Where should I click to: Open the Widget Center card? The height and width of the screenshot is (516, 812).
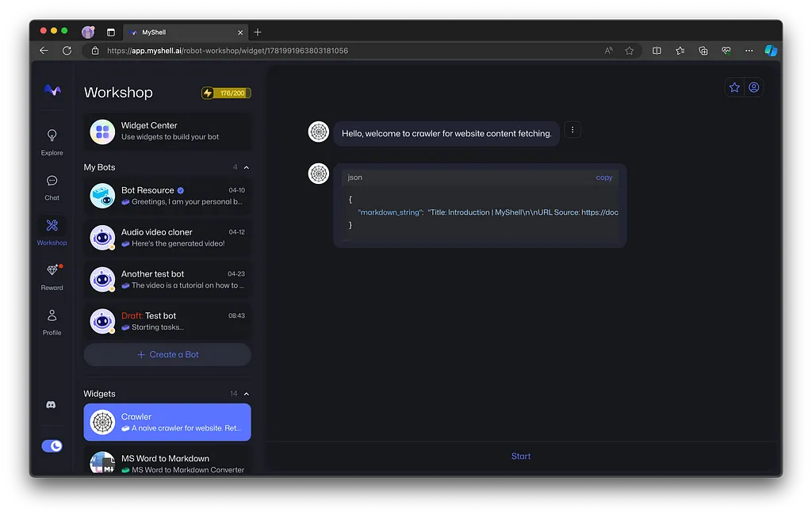point(167,132)
